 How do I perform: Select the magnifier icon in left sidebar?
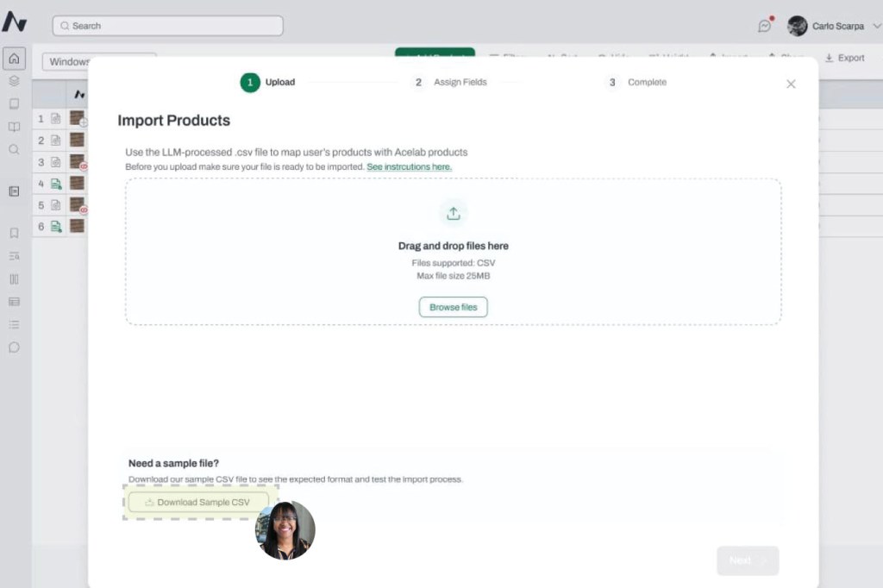(14, 149)
